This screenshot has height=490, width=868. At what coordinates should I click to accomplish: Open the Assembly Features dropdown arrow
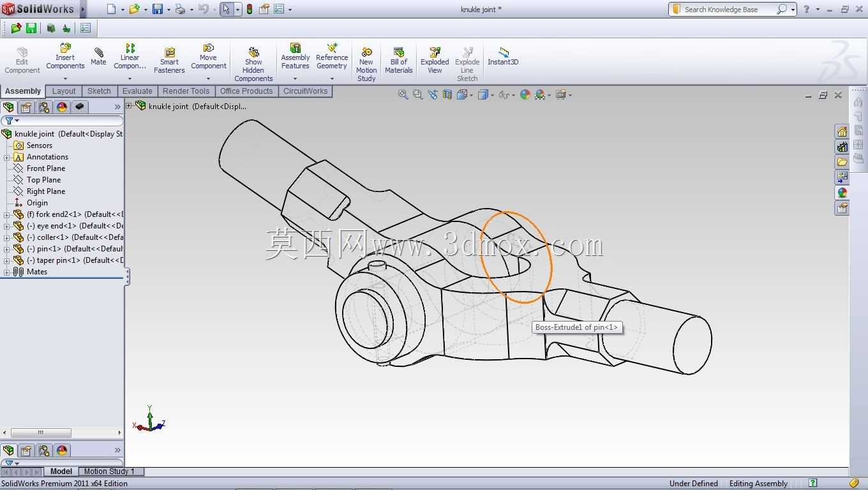pyautogui.click(x=295, y=78)
